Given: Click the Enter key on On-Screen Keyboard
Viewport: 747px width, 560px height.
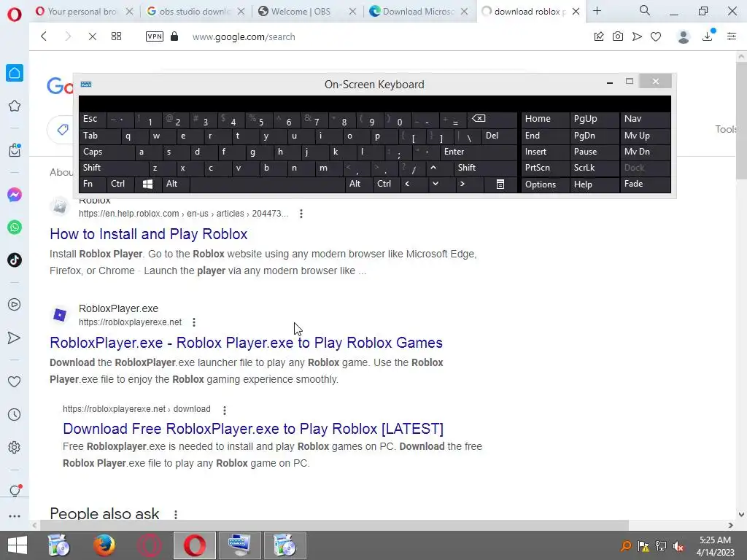Looking at the screenshot, I should pyautogui.click(x=479, y=152).
